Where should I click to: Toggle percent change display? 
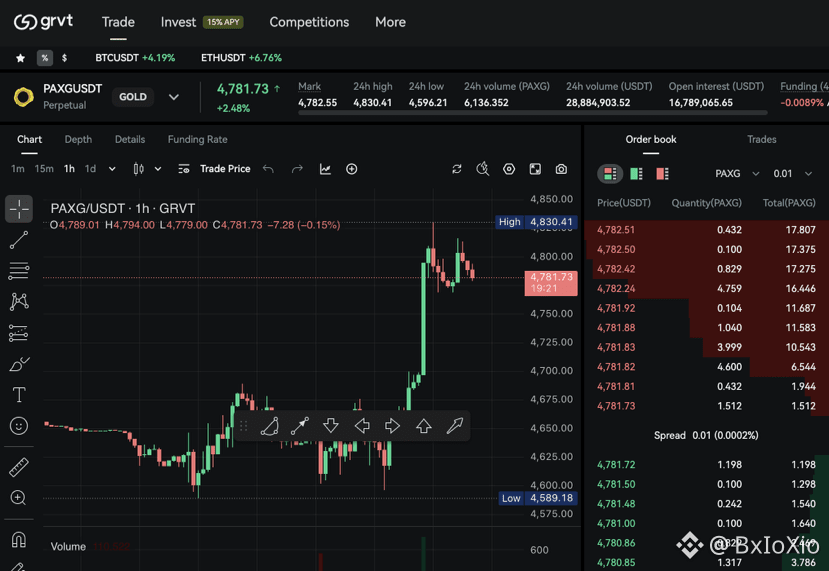45,58
